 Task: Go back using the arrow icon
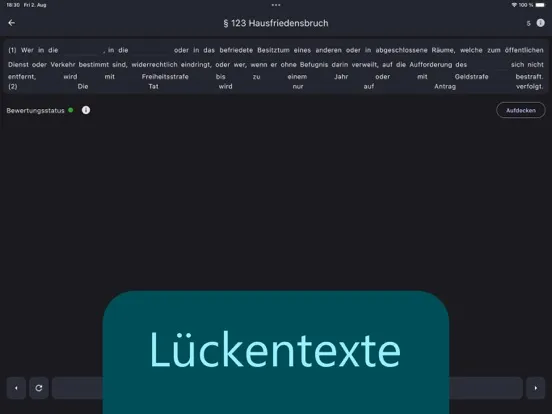tap(12, 23)
